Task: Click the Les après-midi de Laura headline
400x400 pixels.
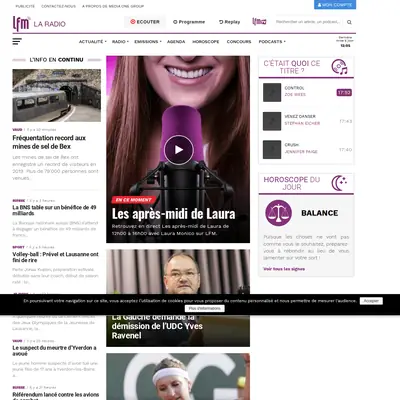Action: pos(173,214)
